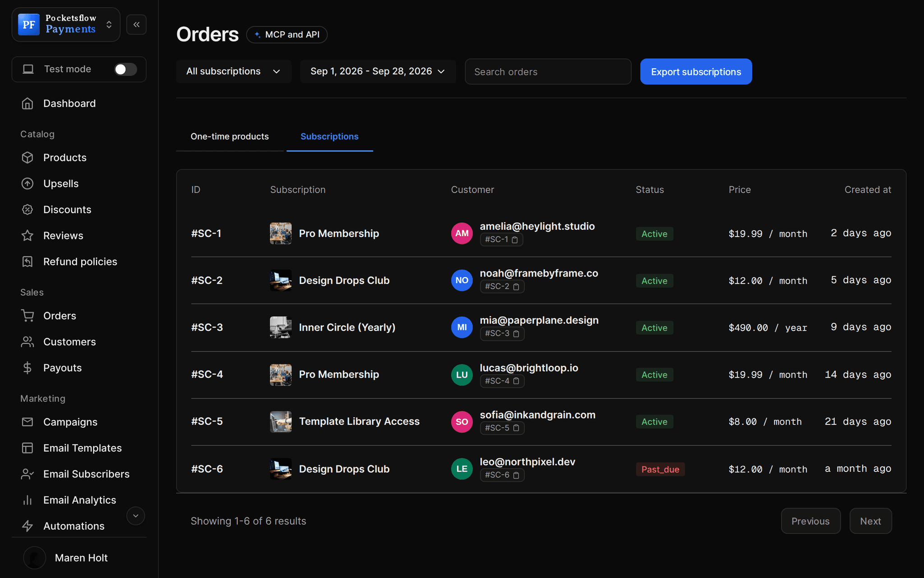The width and height of the screenshot is (924, 578).
Task: Click the Next pagination button
Action: tap(870, 521)
